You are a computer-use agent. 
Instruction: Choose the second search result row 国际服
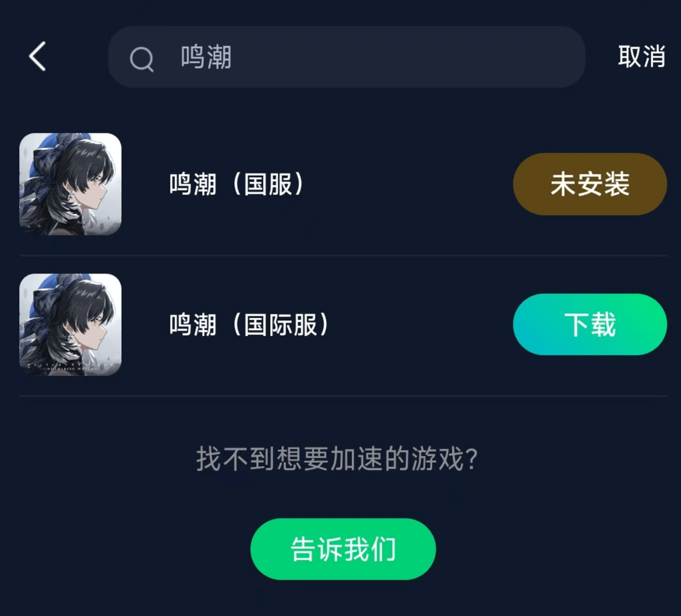(343, 325)
